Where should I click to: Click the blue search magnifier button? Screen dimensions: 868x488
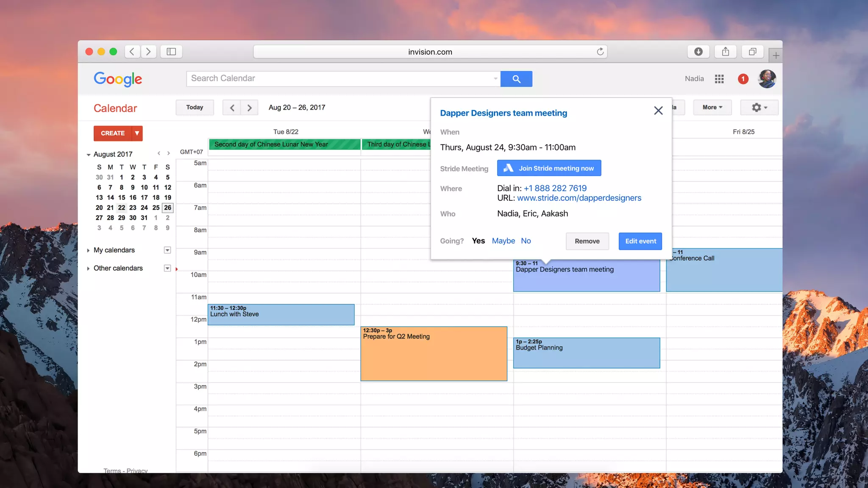pyautogui.click(x=516, y=79)
